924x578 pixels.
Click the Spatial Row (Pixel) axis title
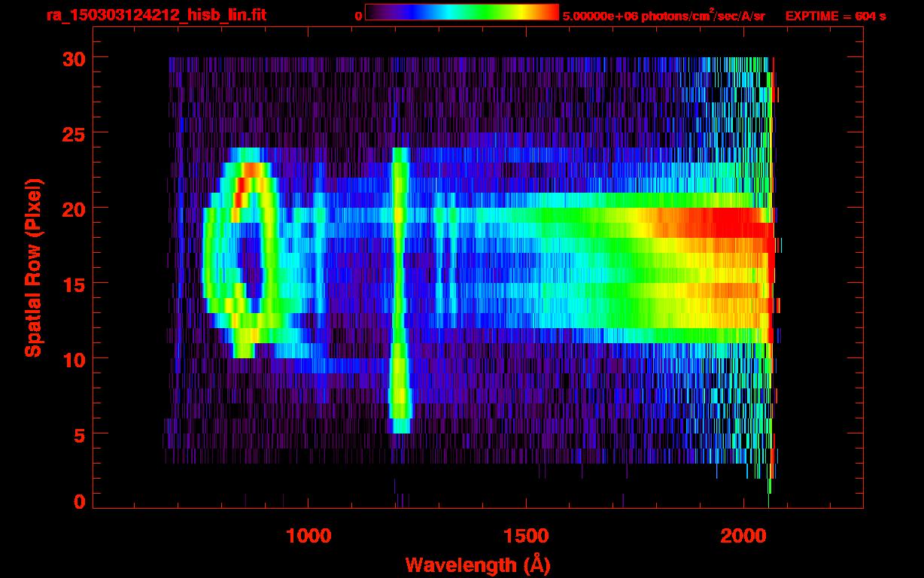pos(33,267)
